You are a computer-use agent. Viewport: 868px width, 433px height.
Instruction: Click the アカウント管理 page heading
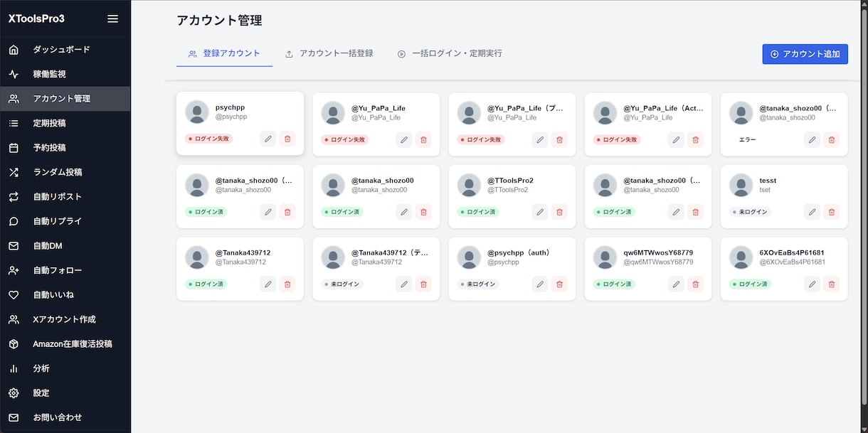pyautogui.click(x=219, y=21)
